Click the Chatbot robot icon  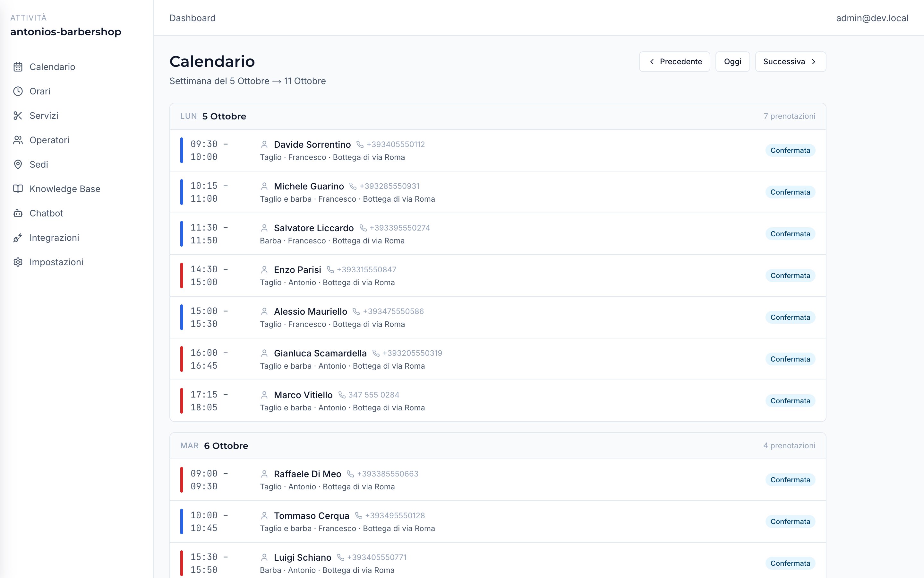(18, 214)
